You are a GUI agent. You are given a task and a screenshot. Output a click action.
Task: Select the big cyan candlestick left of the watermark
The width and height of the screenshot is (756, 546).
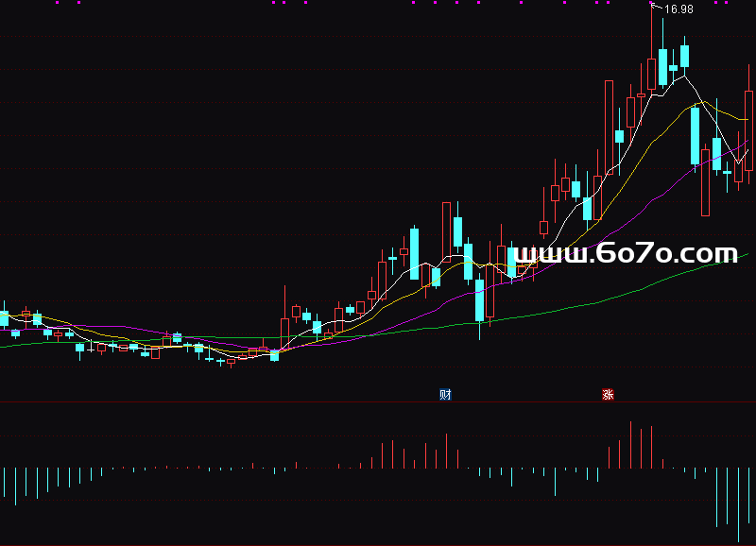(x=479, y=299)
